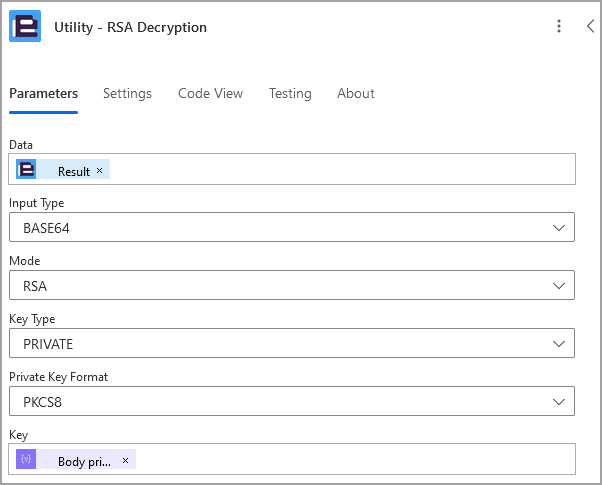Go to the Testing tab
The image size is (602, 485).
click(x=290, y=93)
